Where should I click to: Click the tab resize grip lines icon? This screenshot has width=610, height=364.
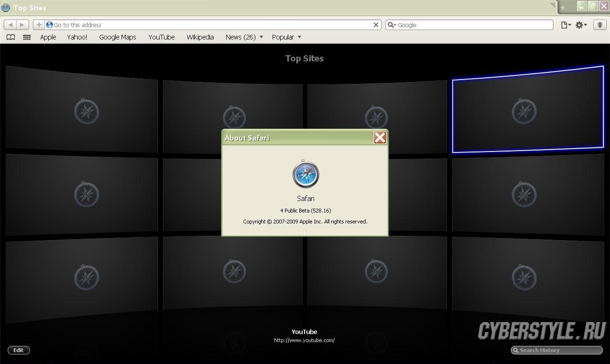(x=553, y=5)
